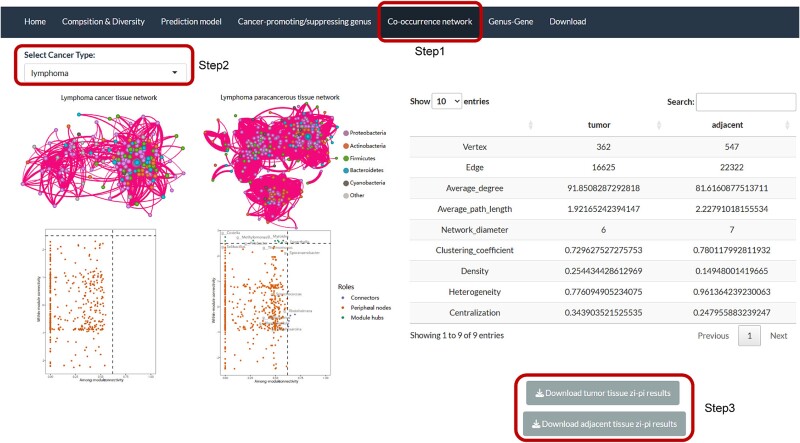Switch to the Download tab
Viewport: 800px width, 443px height.
pos(567,21)
